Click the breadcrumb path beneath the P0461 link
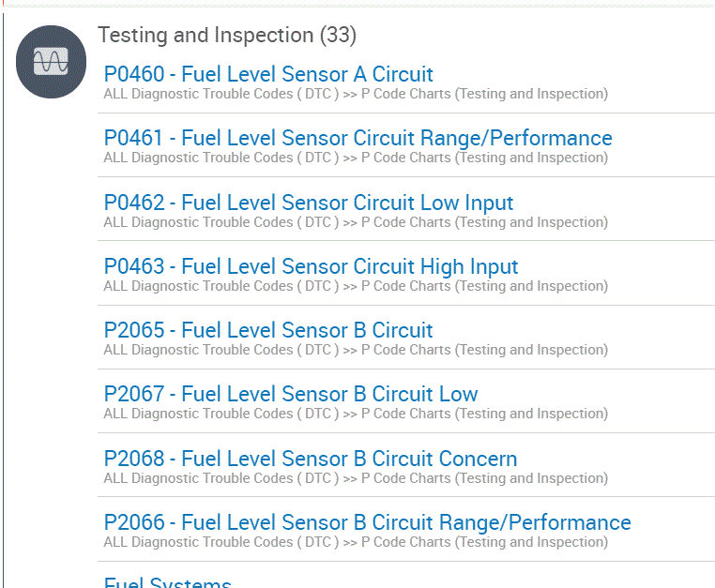Screen dimensions: 715x588 point(356,158)
